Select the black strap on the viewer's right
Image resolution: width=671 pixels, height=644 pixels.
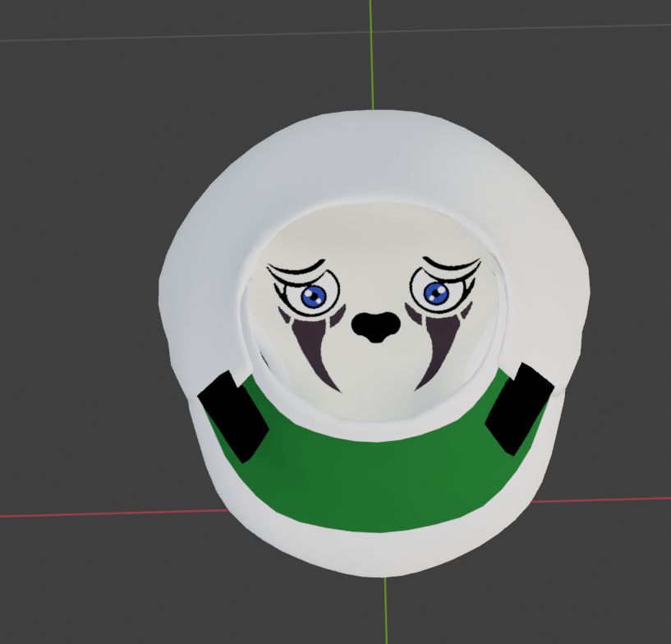(x=520, y=408)
